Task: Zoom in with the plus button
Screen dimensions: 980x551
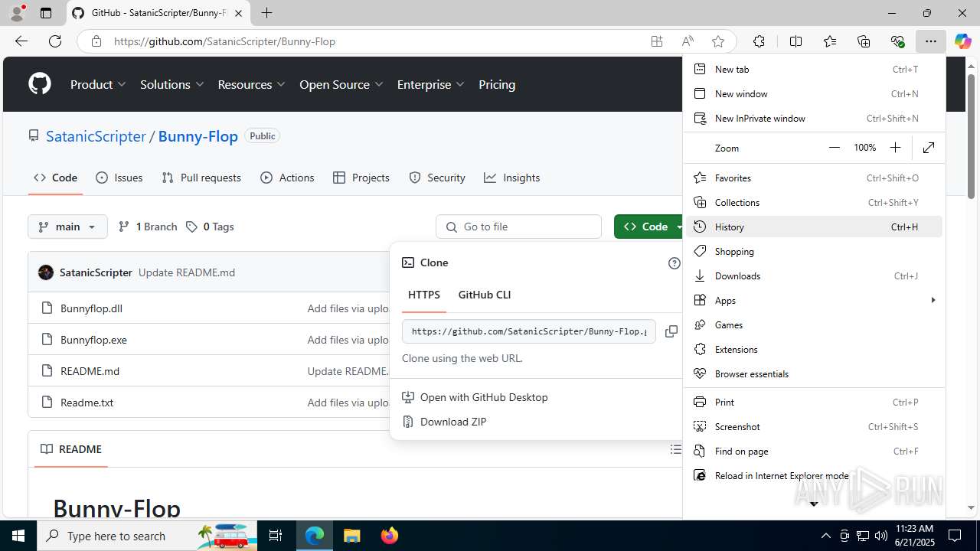Action: tap(895, 148)
